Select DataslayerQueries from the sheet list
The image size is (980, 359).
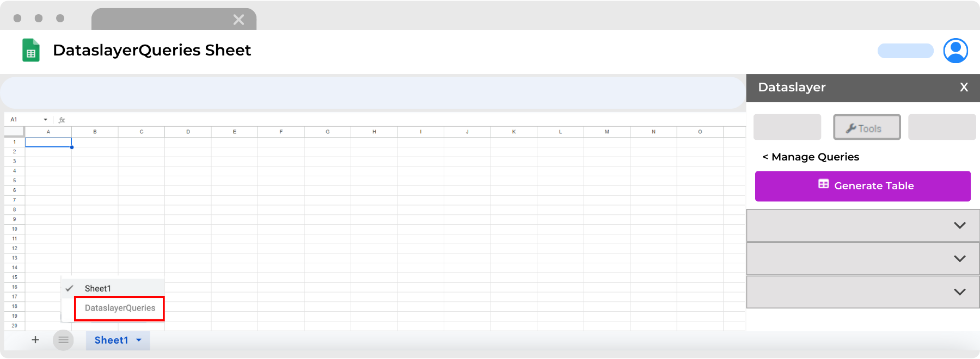(x=119, y=308)
